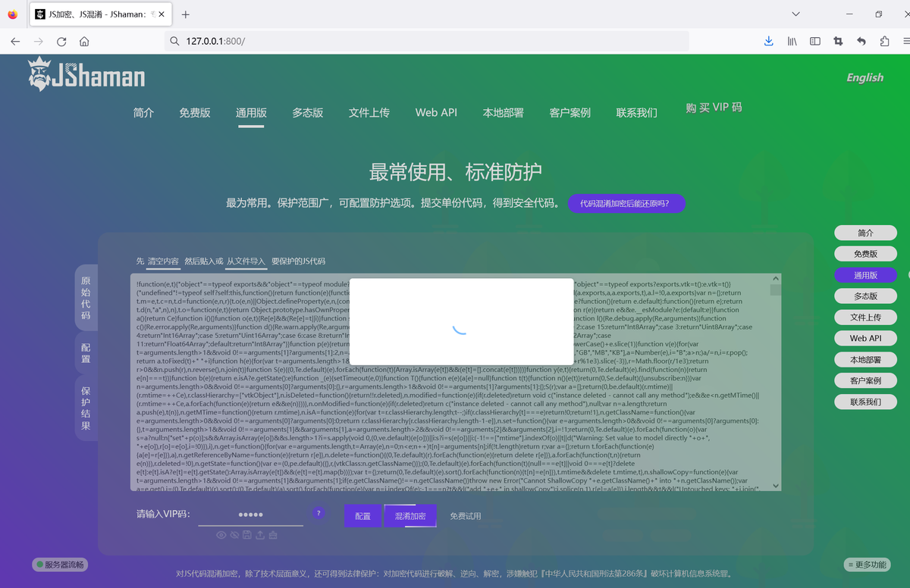This screenshot has height=588, width=910.
Task: Click the downloads icon in browser toolbar
Action: point(768,42)
